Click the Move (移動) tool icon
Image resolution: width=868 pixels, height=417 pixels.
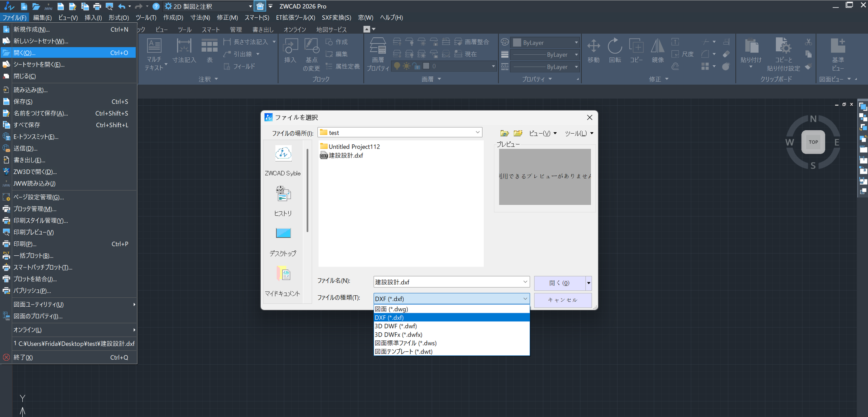coord(593,46)
